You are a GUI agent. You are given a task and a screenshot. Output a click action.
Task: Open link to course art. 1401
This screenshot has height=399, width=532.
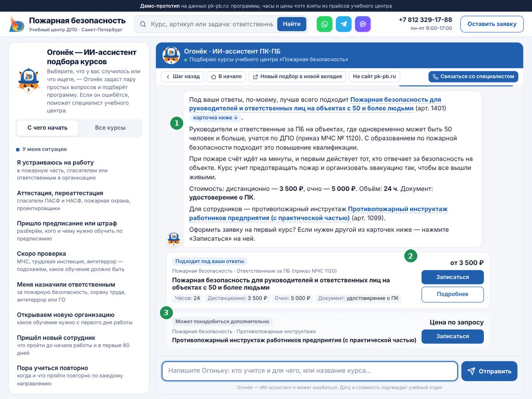click(x=315, y=104)
